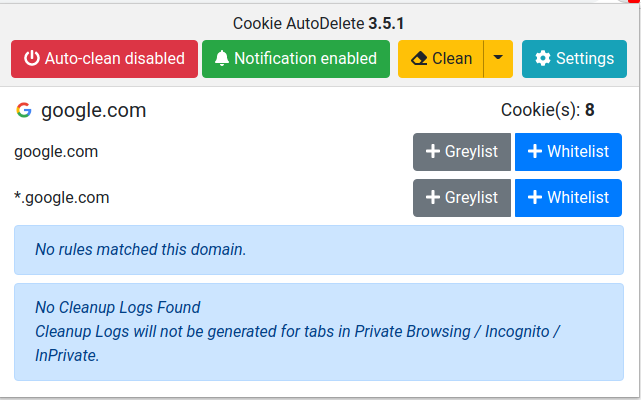Viewport: 641px width, 400px height.
Task: Open Settings via the gear icon
Action: (543, 59)
